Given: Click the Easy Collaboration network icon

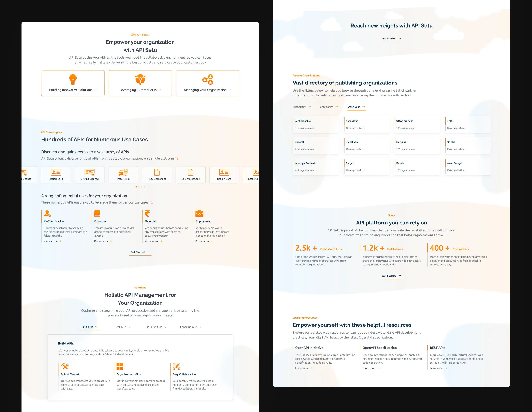Looking at the screenshot, I should (x=176, y=366).
